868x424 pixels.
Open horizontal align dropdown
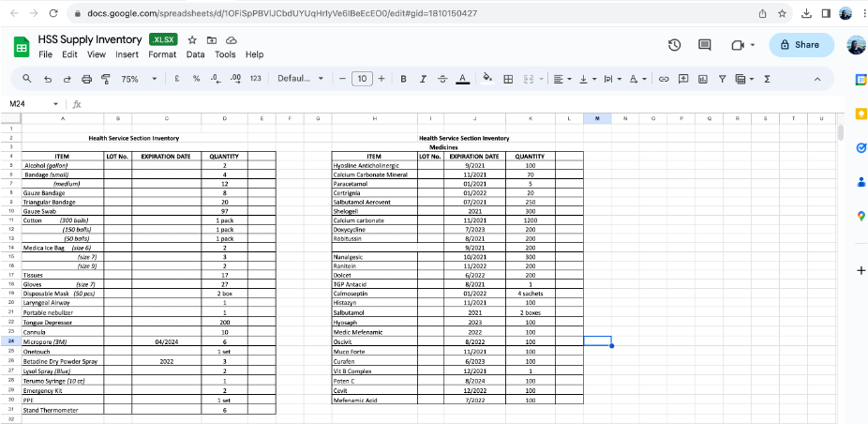point(562,79)
